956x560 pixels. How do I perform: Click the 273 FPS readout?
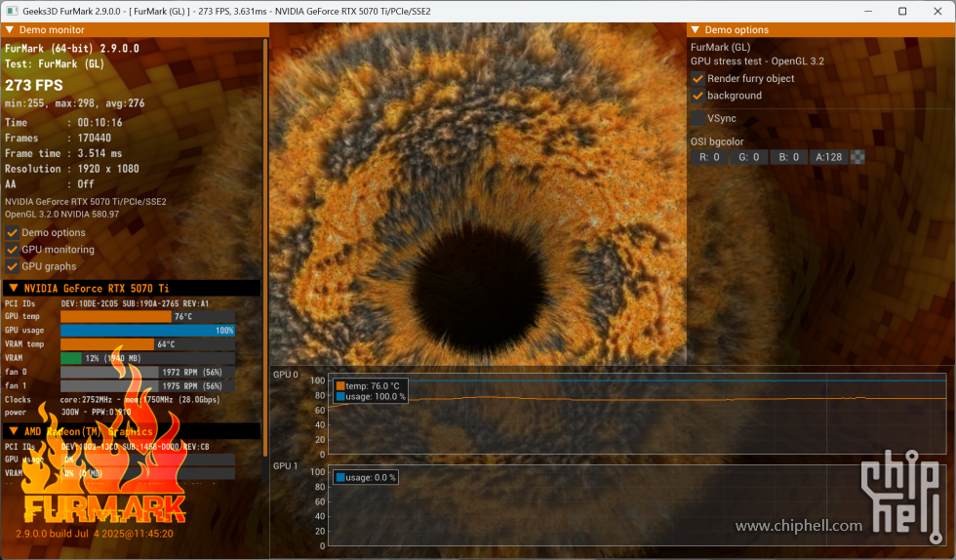coord(34,86)
